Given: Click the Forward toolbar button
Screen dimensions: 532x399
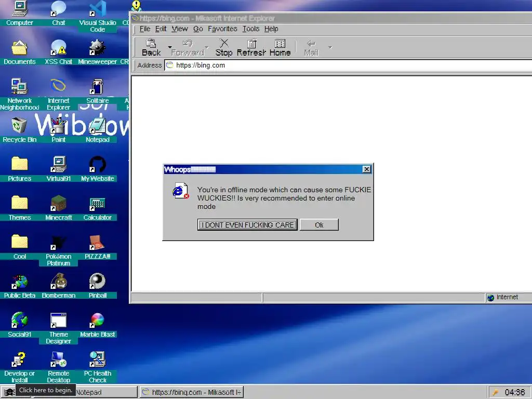Looking at the screenshot, I should tap(188, 47).
